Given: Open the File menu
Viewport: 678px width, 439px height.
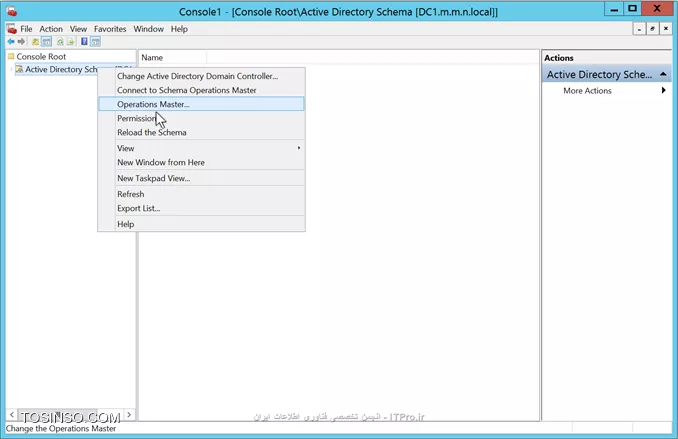Looking at the screenshot, I should coord(26,29).
